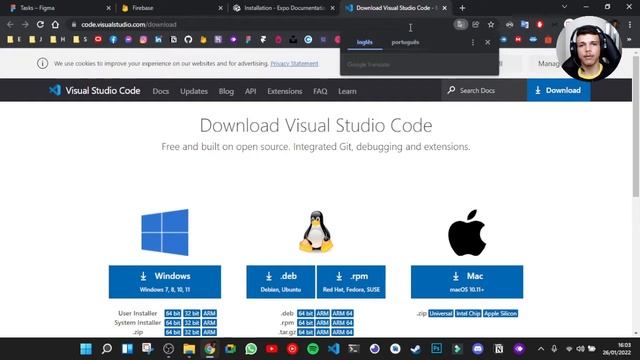Download the .rpm Red Hat, Fedora, SUSE package
Viewport: 640px width, 360px height.
click(351, 282)
